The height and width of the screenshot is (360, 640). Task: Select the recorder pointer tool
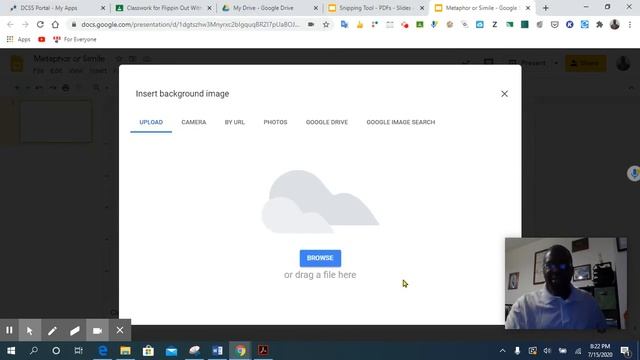pyautogui.click(x=30, y=330)
